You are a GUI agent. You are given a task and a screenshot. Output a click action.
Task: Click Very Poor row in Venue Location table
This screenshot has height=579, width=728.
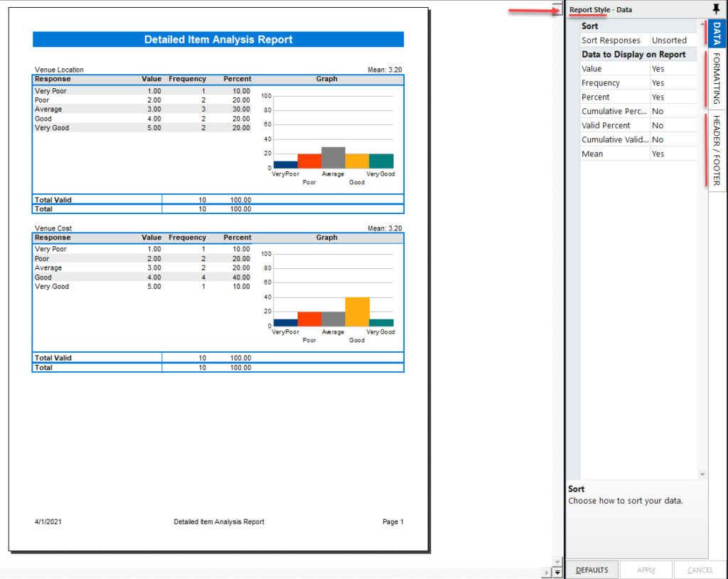(x=142, y=91)
